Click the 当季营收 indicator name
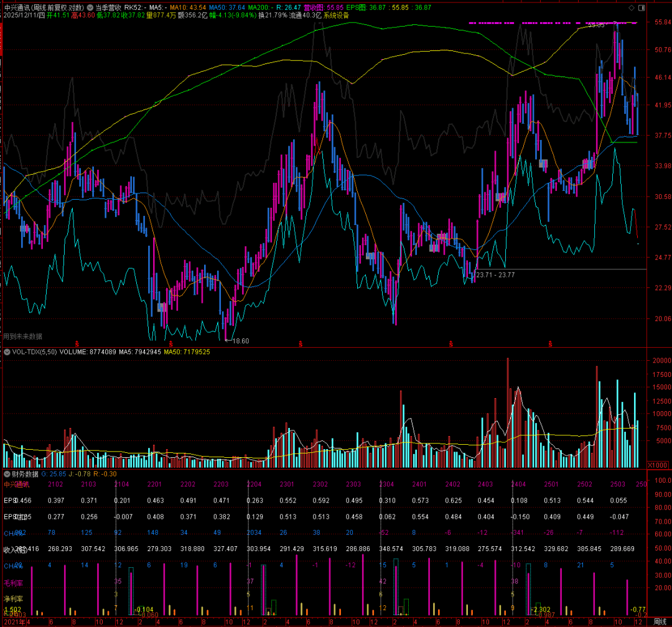Viewport: 672px width, 627px height. click(108, 7)
